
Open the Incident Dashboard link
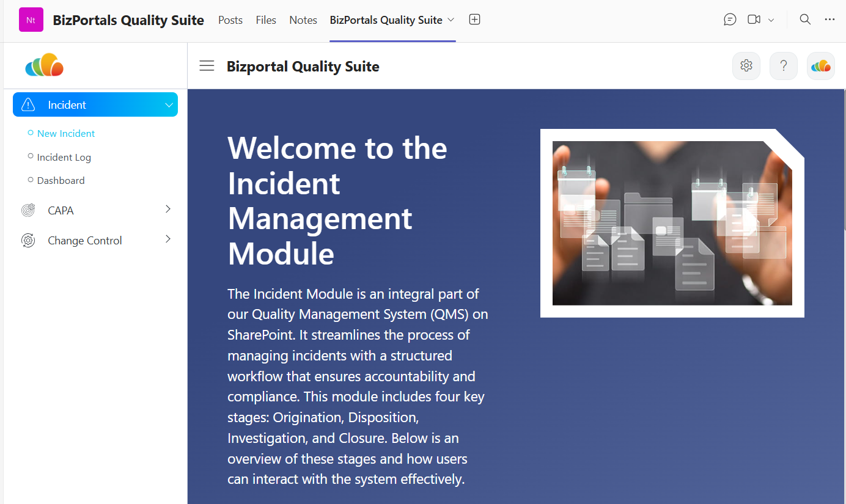tap(61, 180)
